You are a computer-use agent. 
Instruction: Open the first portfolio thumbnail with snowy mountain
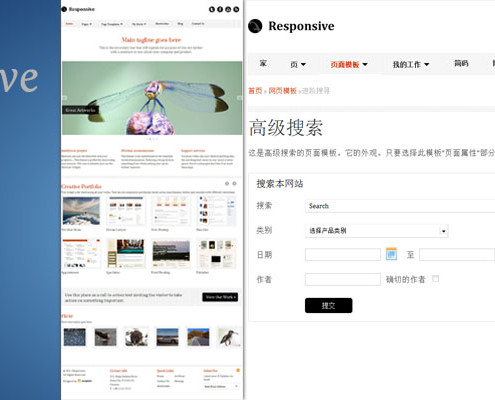coord(81,211)
